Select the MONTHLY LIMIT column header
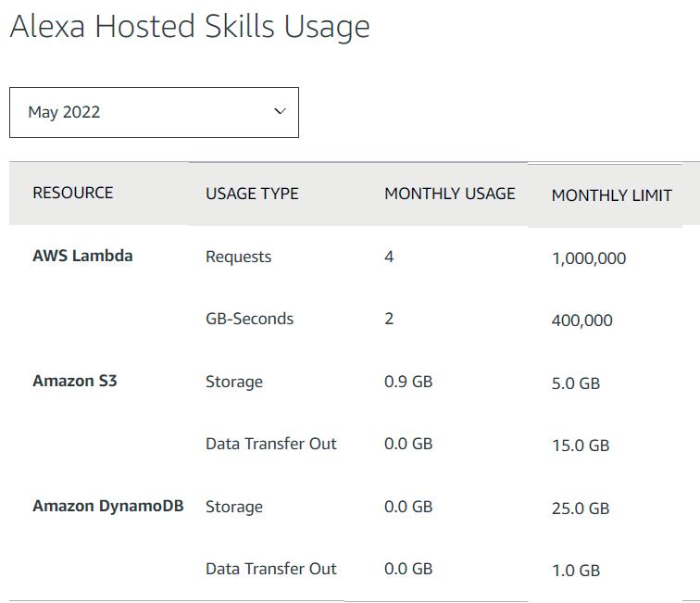 click(x=611, y=195)
